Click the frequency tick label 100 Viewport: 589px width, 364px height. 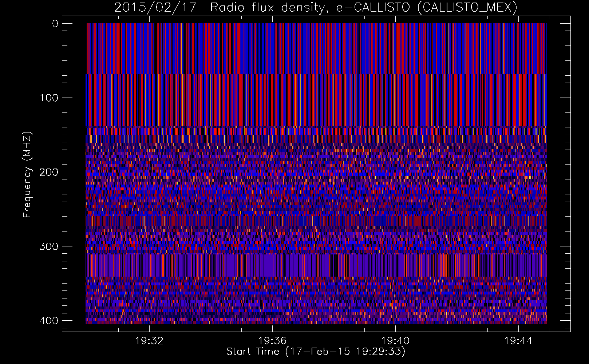pyautogui.click(x=48, y=98)
